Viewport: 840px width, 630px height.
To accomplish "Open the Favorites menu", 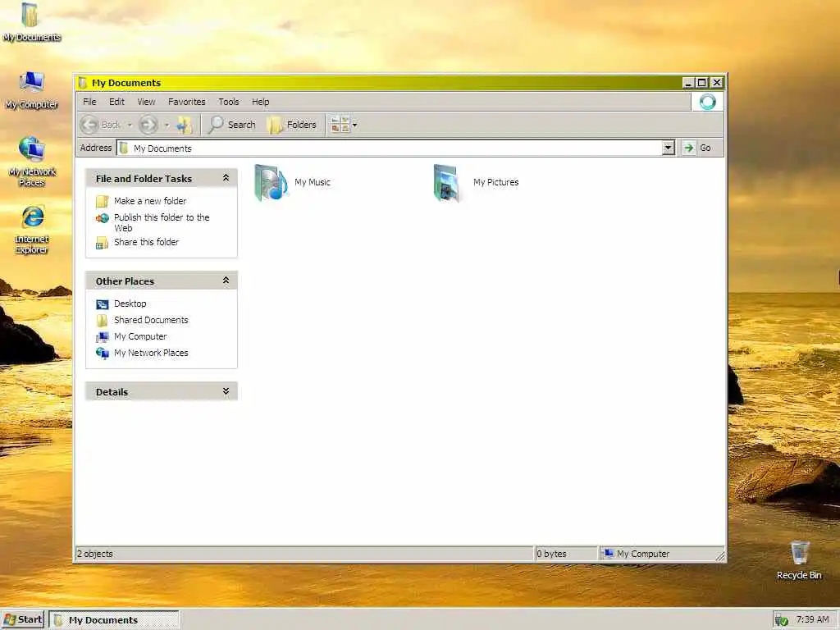I will tap(186, 102).
